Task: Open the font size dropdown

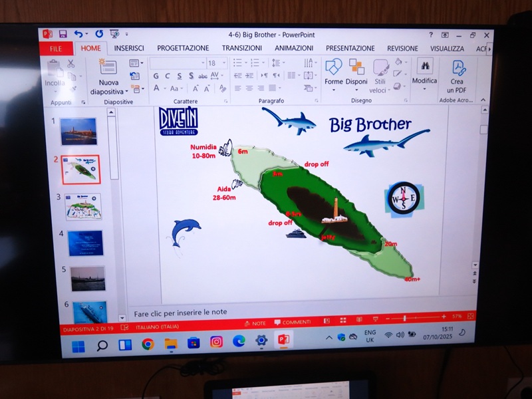Action: click(216, 63)
